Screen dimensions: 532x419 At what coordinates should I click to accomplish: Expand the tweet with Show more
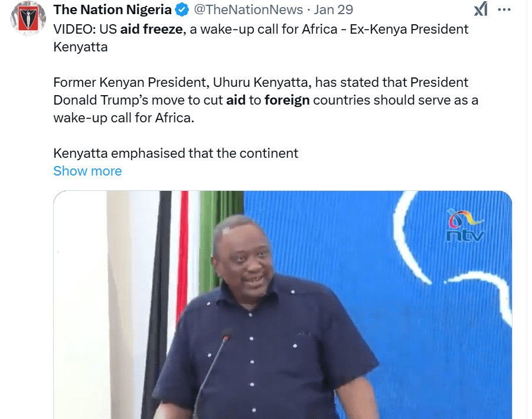(87, 171)
